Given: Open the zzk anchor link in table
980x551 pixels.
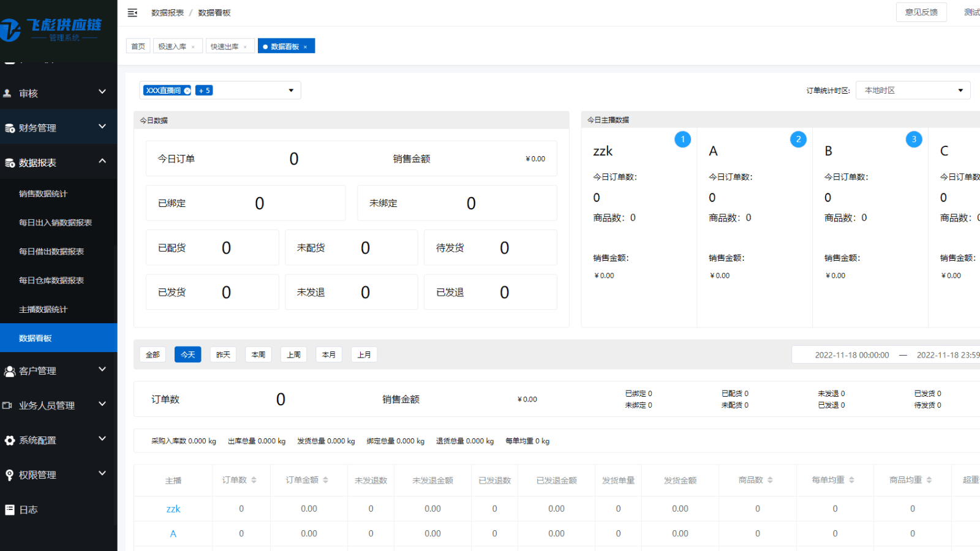Looking at the screenshot, I should tap(173, 508).
